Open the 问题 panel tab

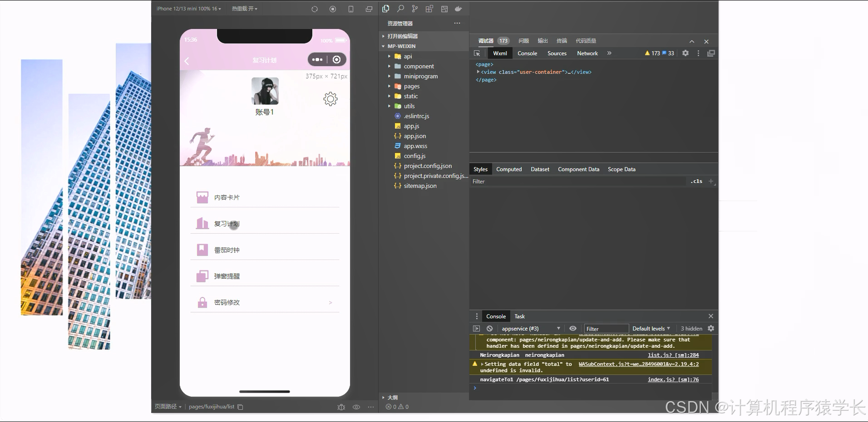click(x=523, y=41)
